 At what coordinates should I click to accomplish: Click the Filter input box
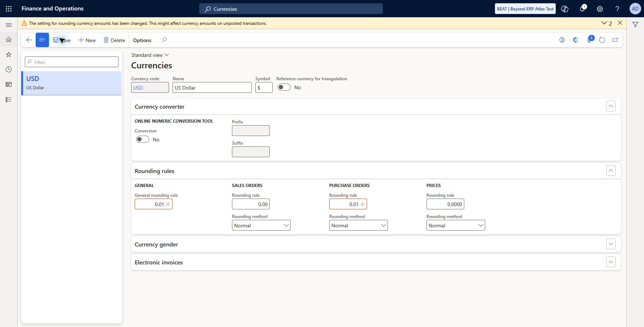click(x=72, y=62)
